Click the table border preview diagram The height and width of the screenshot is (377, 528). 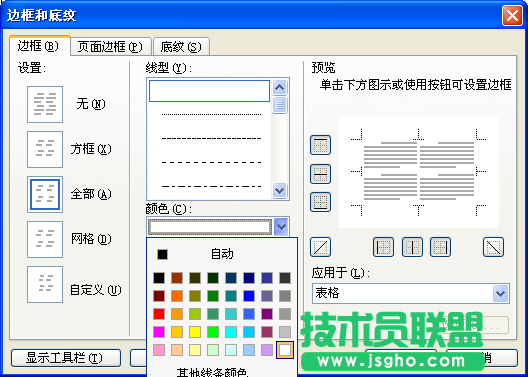point(419,172)
